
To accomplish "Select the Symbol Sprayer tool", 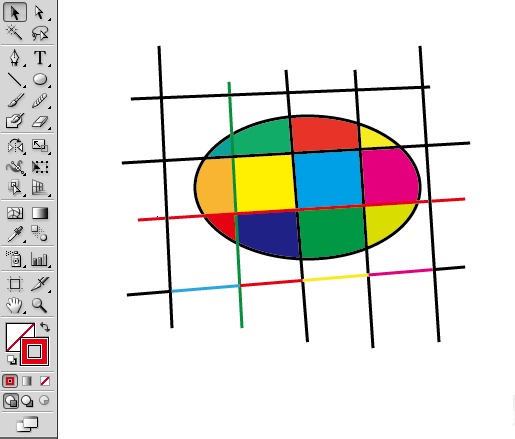I will 15,259.
